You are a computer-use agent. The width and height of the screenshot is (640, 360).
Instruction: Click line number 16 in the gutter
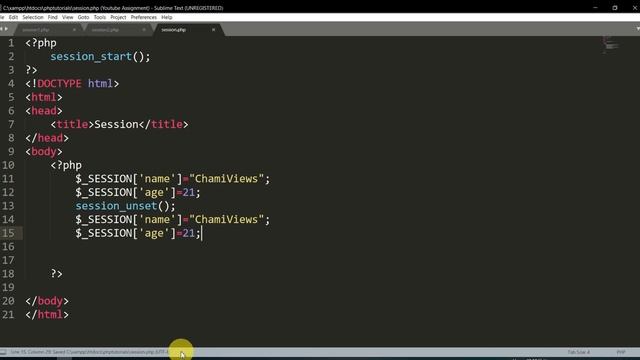click(x=8, y=247)
